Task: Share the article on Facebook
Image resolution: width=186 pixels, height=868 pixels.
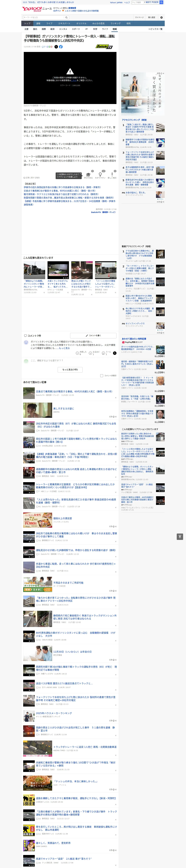Action: 61,47
